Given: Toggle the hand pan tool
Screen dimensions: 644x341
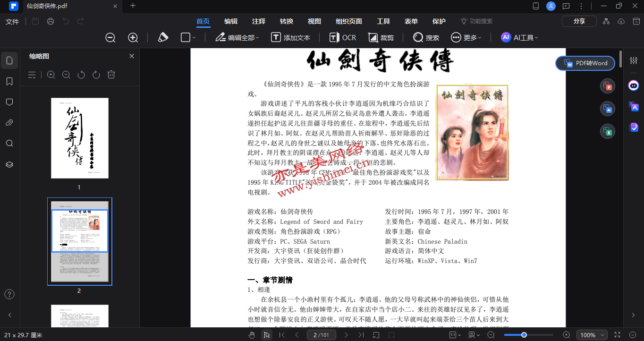Looking at the screenshot, I should [252, 335].
